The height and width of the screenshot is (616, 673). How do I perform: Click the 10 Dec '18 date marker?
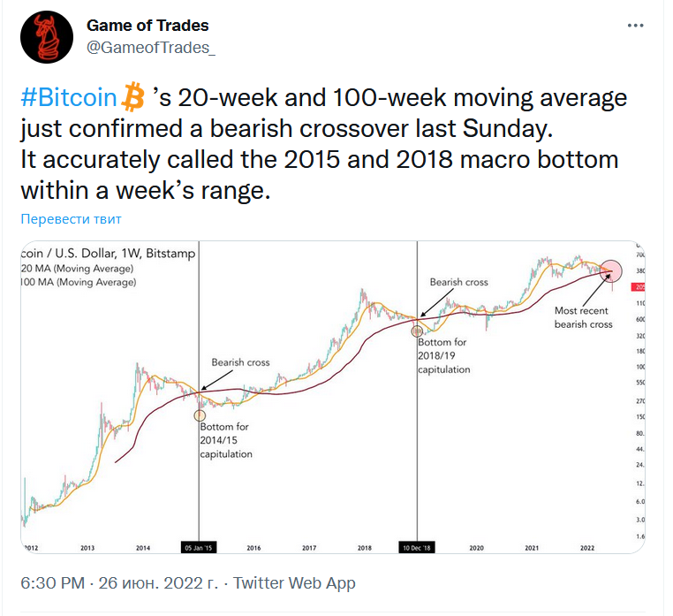416,547
